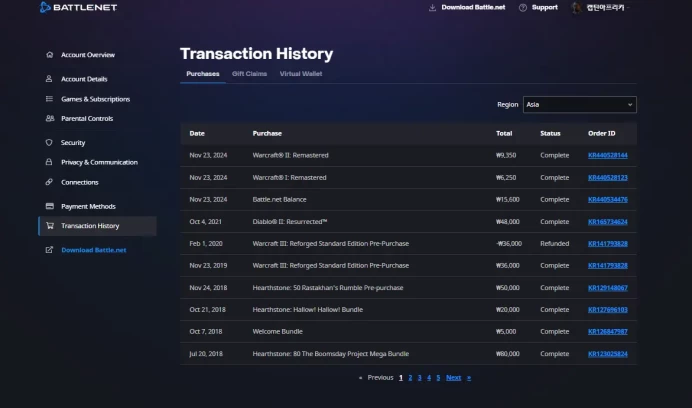Open order KR129148067

click(607, 288)
